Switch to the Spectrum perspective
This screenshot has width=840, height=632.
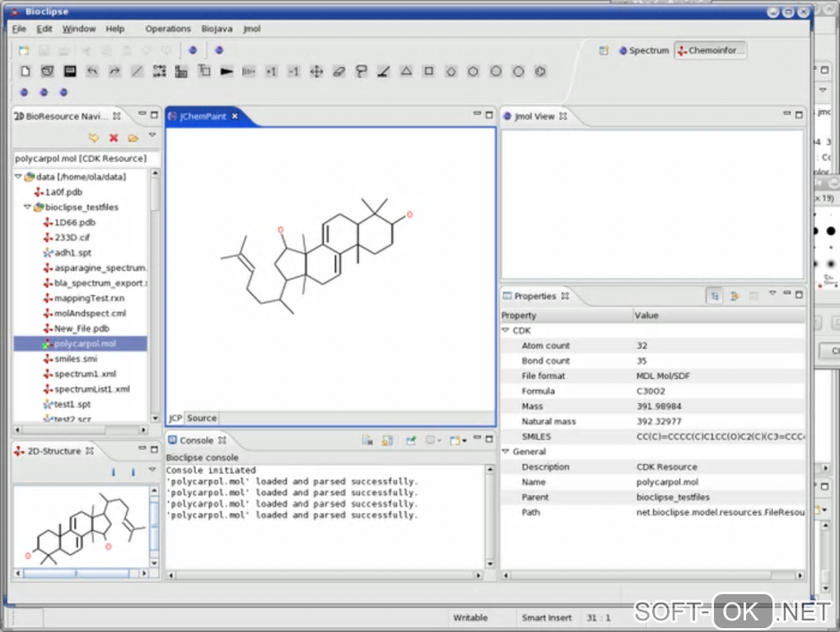tap(644, 50)
